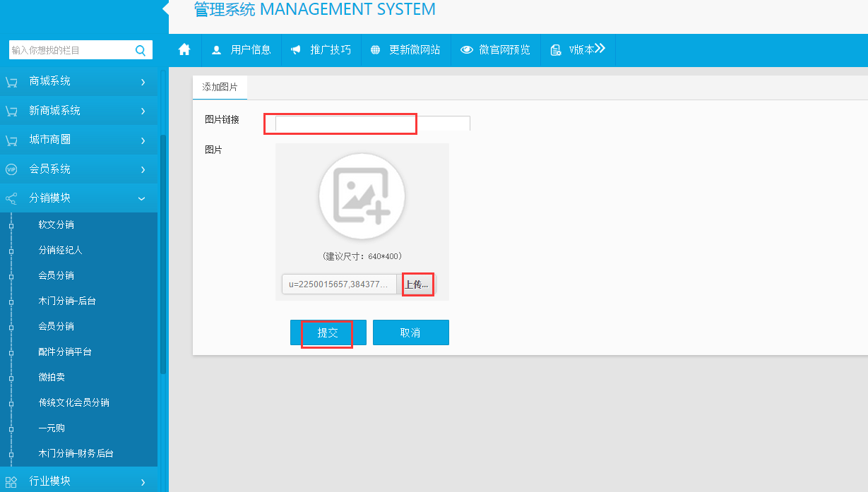Collapse the 分销模块 section chevron

[x=142, y=198]
